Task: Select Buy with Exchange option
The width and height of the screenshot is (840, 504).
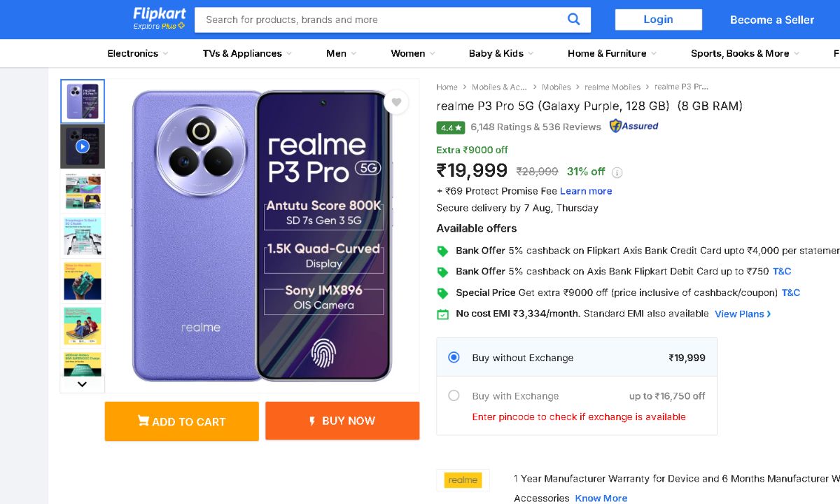Action: tap(454, 395)
